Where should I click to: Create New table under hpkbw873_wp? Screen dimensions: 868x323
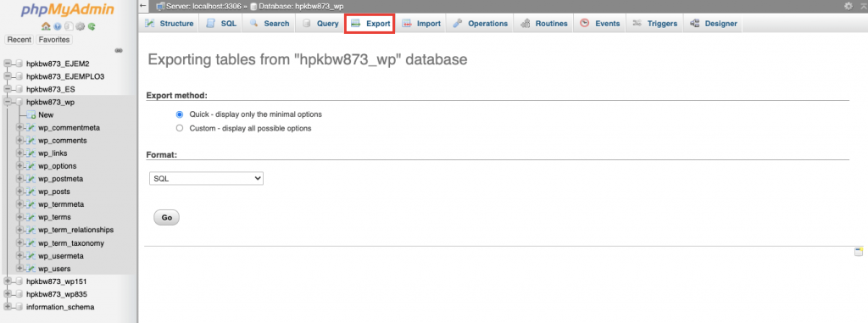click(46, 115)
